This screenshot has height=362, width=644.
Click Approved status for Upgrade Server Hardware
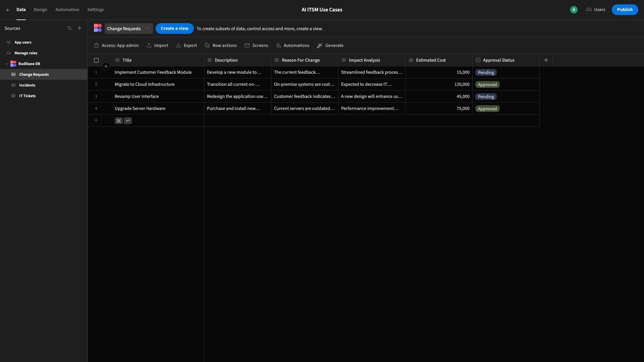[x=487, y=109]
